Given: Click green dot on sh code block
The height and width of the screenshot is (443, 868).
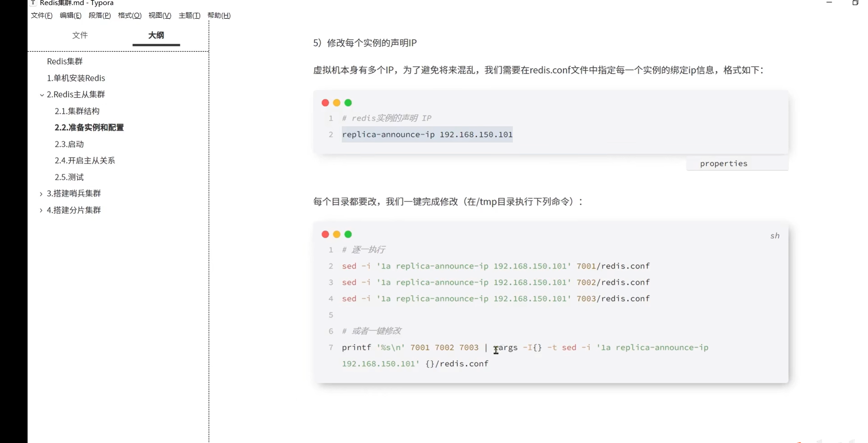Looking at the screenshot, I should (x=348, y=235).
